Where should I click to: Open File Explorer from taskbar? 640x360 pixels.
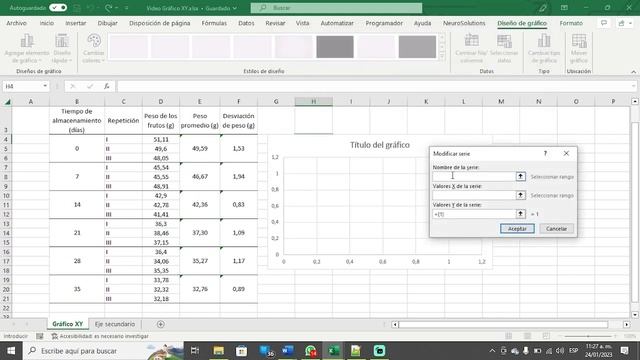[x=219, y=351]
